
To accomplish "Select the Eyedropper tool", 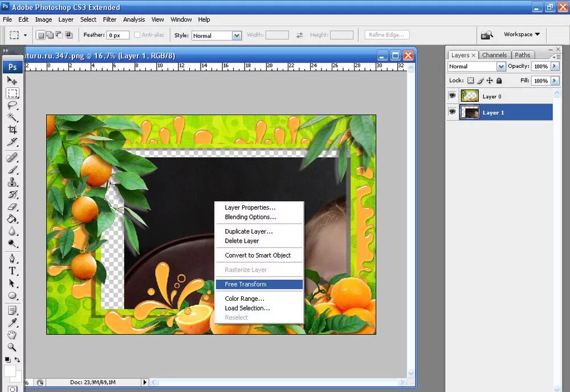I will point(12,322).
